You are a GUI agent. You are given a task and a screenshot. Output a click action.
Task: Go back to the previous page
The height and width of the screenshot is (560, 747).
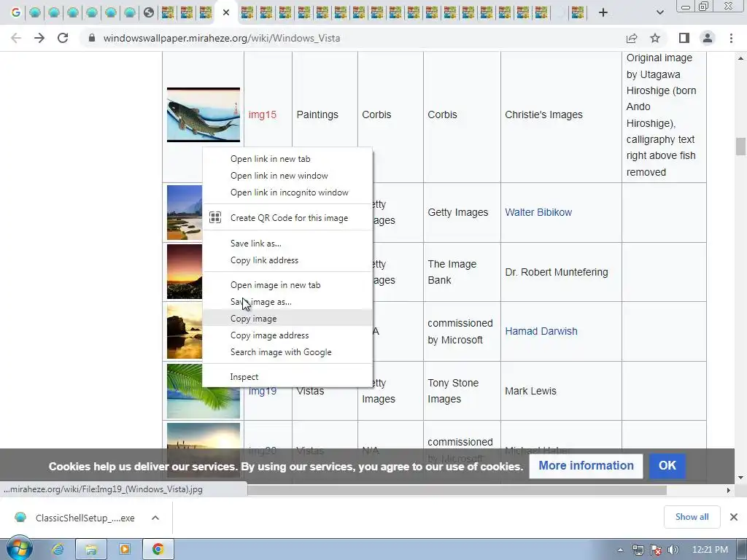pyautogui.click(x=16, y=38)
